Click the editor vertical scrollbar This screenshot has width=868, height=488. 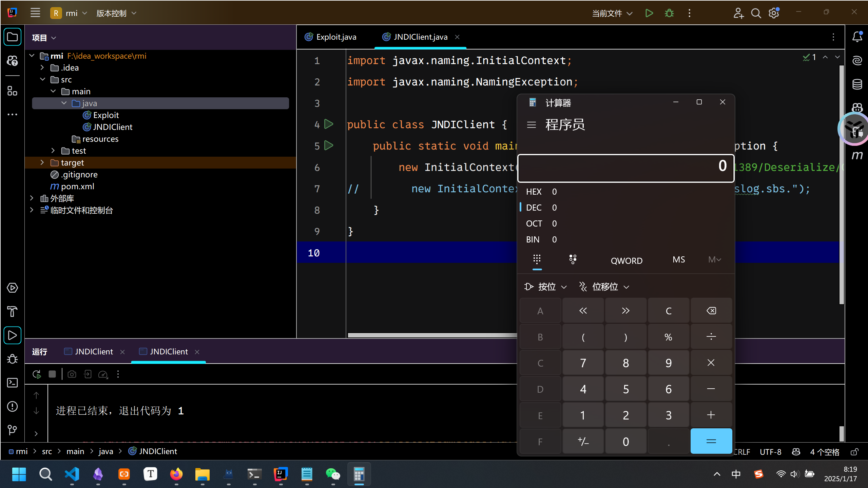(x=841, y=185)
